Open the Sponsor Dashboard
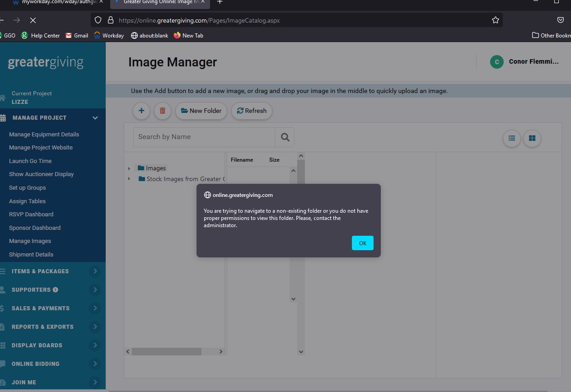The width and height of the screenshot is (571, 392). click(35, 228)
